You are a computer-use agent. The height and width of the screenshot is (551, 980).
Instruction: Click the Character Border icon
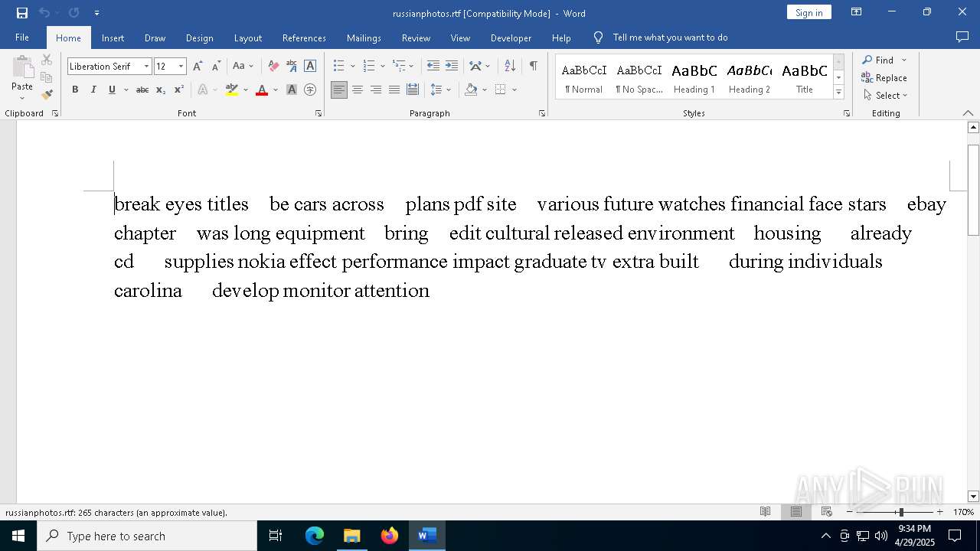[x=310, y=67]
